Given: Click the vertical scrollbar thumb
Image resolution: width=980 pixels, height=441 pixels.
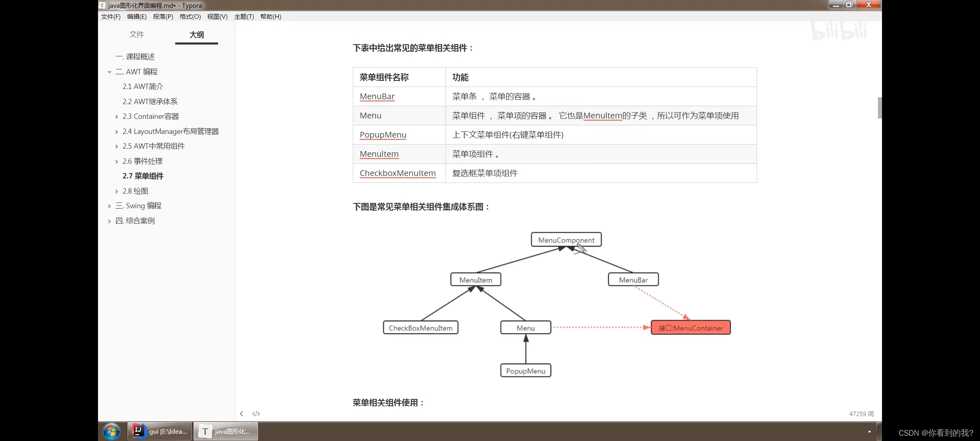Looking at the screenshot, I should (880, 108).
